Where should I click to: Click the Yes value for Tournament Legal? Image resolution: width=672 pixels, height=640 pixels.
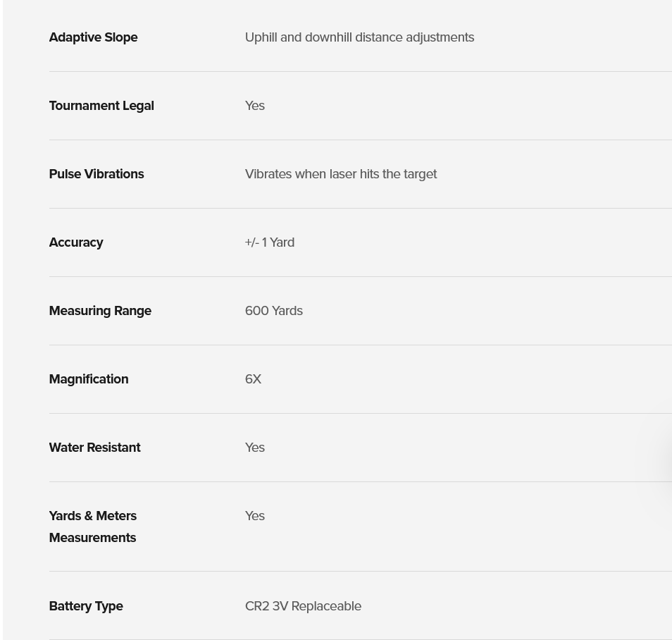[x=255, y=106]
